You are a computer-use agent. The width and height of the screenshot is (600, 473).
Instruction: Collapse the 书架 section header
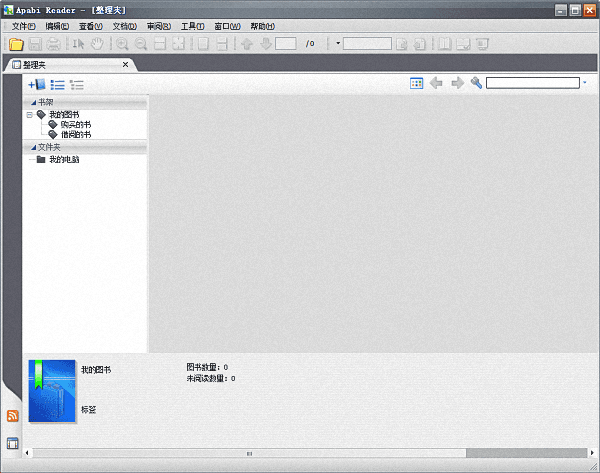[34, 102]
